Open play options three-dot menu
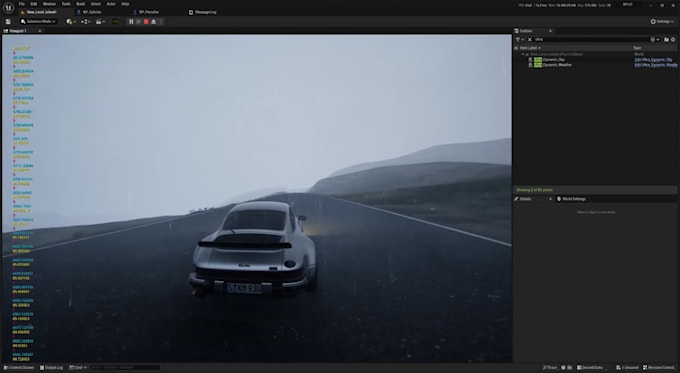 click(x=161, y=21)
